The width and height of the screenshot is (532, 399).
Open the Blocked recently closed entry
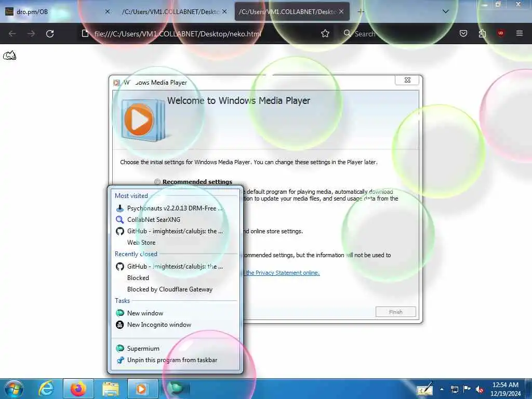pos(175,278)
